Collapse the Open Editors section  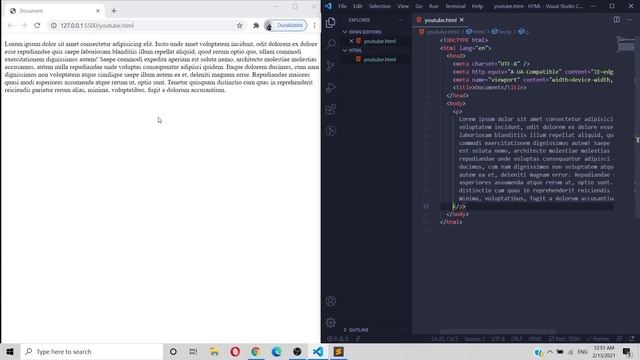click(x=376, y=32)
